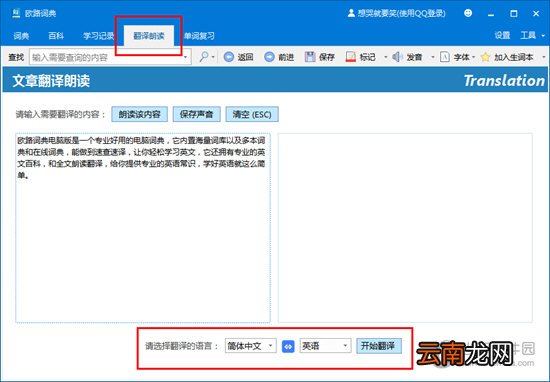This screenshot has width=550, height=382.
Task: Click the 文章翻译朗读 heading text
Action: coord(51,81)
